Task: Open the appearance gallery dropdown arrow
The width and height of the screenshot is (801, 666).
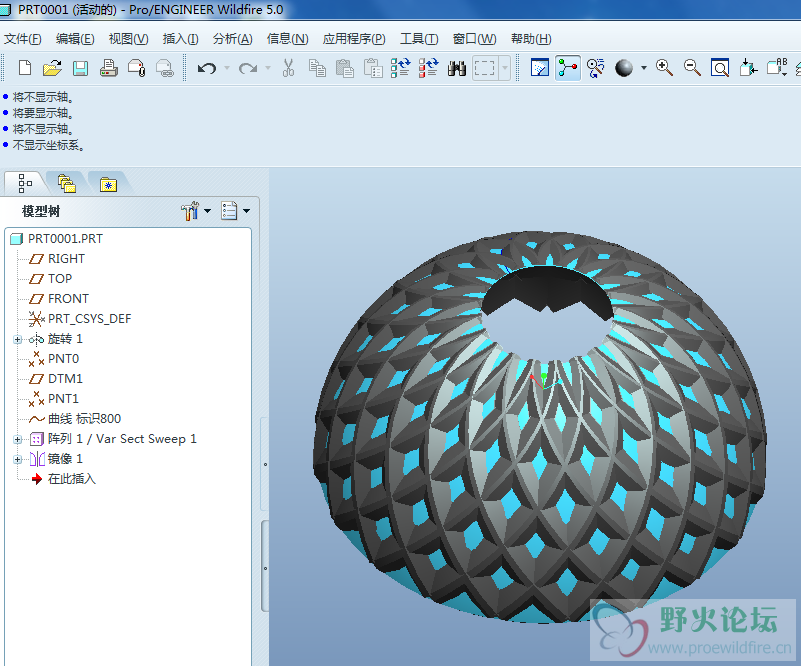Action: point(644,68)
